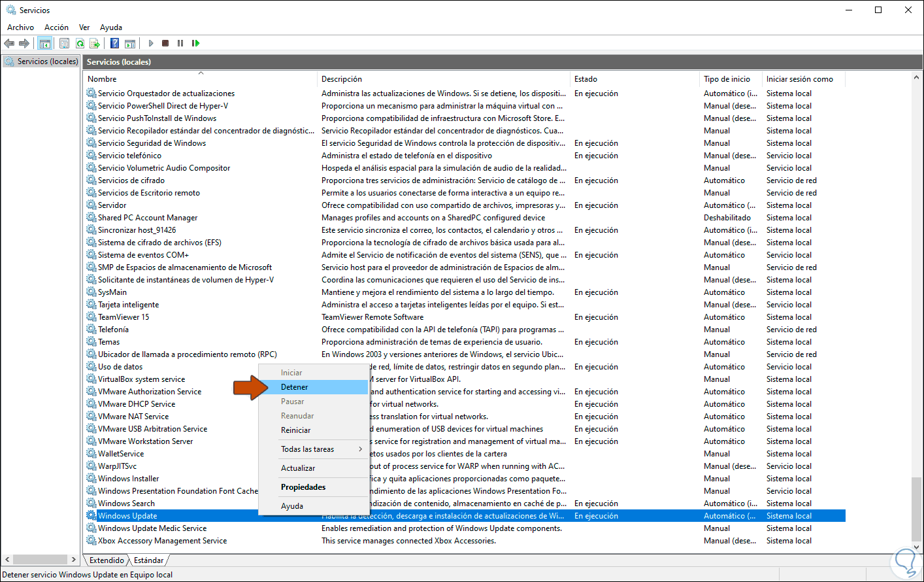Toggle the show/hide action pane toolbar icon
This screenshot has width=924, height=582.
130,43
